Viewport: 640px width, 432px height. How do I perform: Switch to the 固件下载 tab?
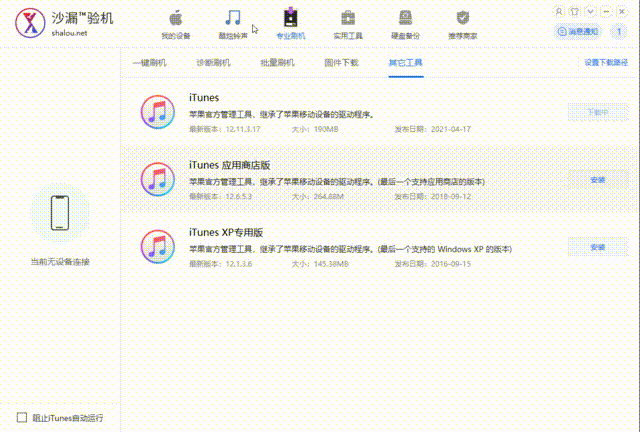(x=341, y=63)
